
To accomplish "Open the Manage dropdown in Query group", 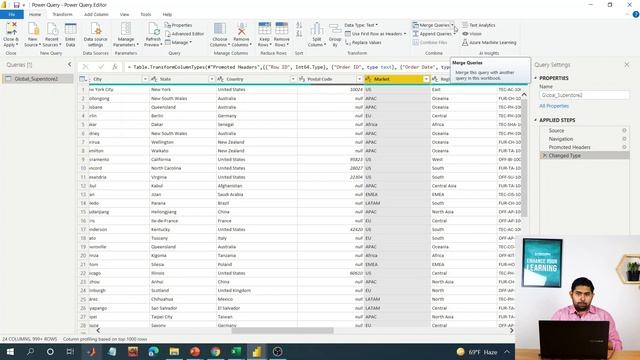I will pyautogui.click(x=178, y=42).
